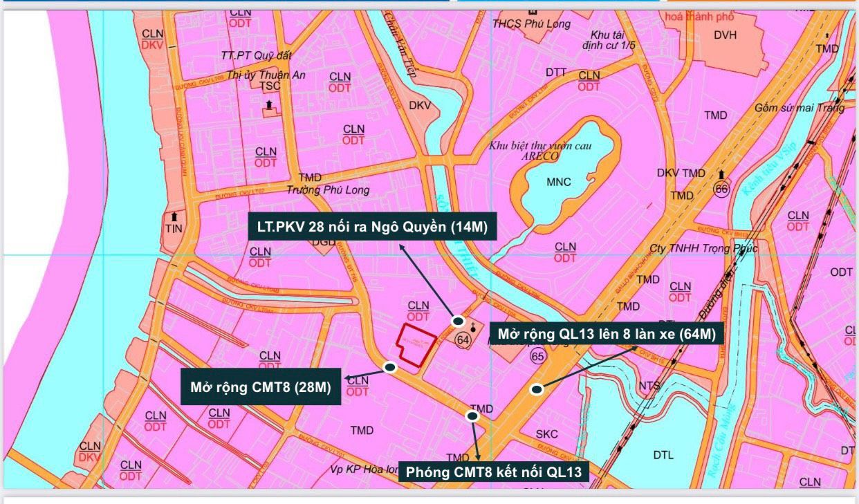Click the Phóng CMT8 kết nối QL13 callout
The image size is (859, 504).
497,472
